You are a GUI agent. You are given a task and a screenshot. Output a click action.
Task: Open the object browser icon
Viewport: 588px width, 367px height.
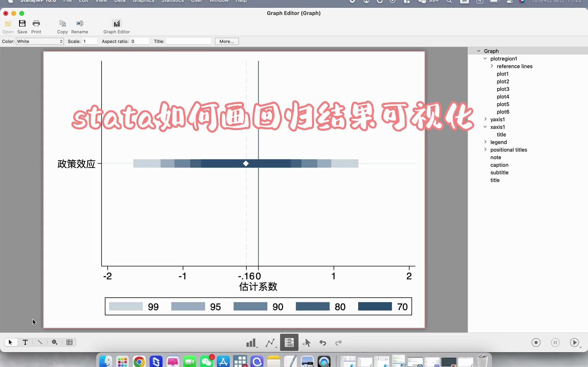point(289,342)
